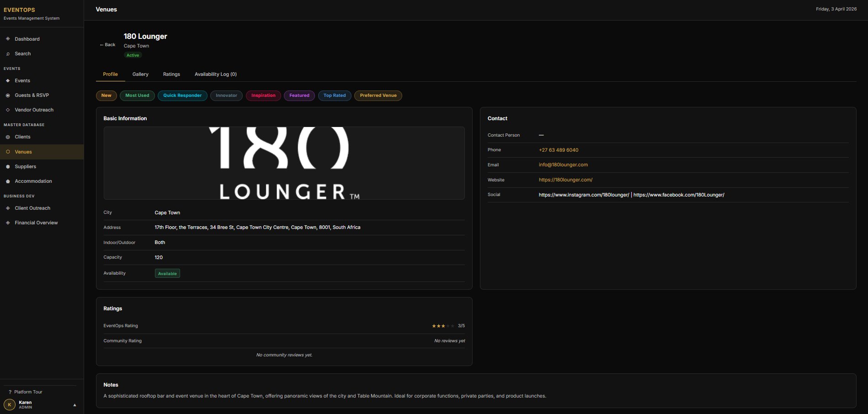Image resolution: width=868 pixels, height=414 pixels.
Task: Click the Client Outreach icon
Action: 8,208
